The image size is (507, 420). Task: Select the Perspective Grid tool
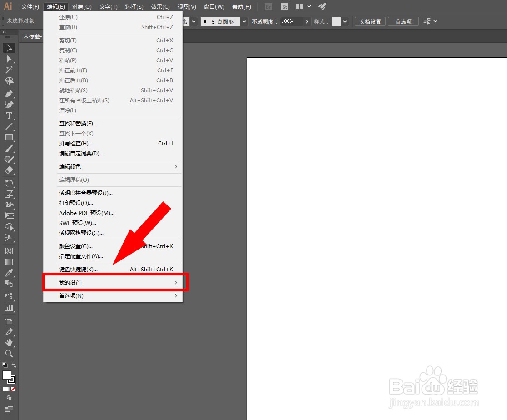pyautogui.click(x=9, y=238)
